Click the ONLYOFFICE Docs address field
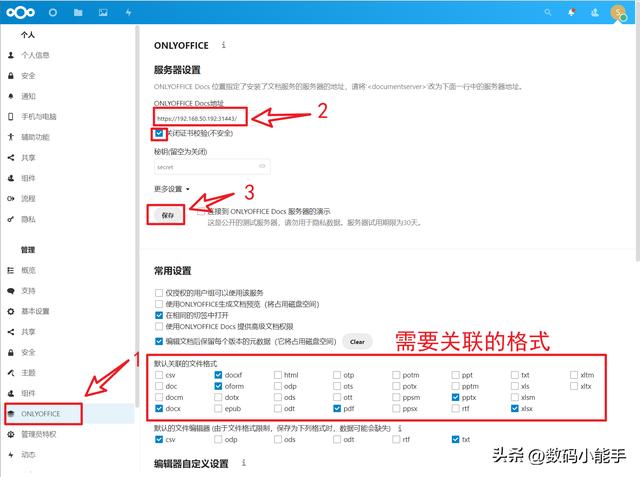This screenshot has height=477, width=640. coord(200,118)
